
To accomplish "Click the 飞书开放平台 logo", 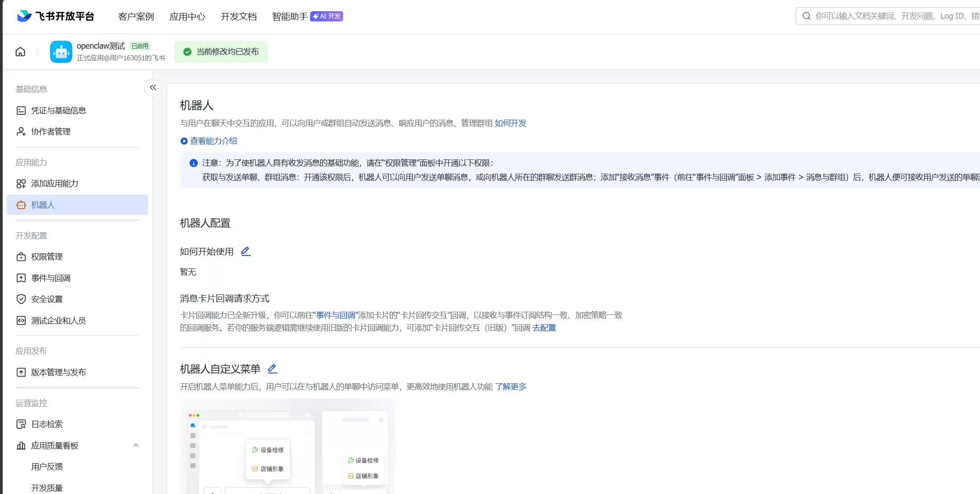I will (56, 17).
